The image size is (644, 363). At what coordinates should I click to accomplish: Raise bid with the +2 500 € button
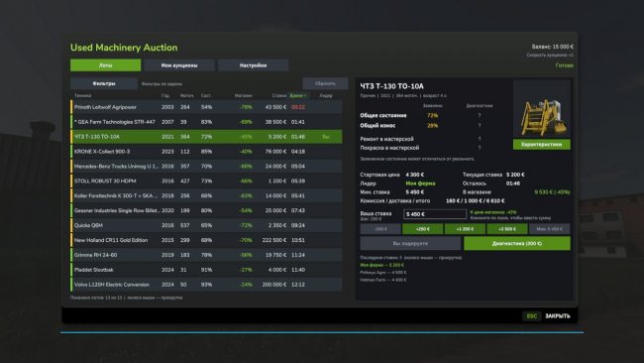coord(507,229)
